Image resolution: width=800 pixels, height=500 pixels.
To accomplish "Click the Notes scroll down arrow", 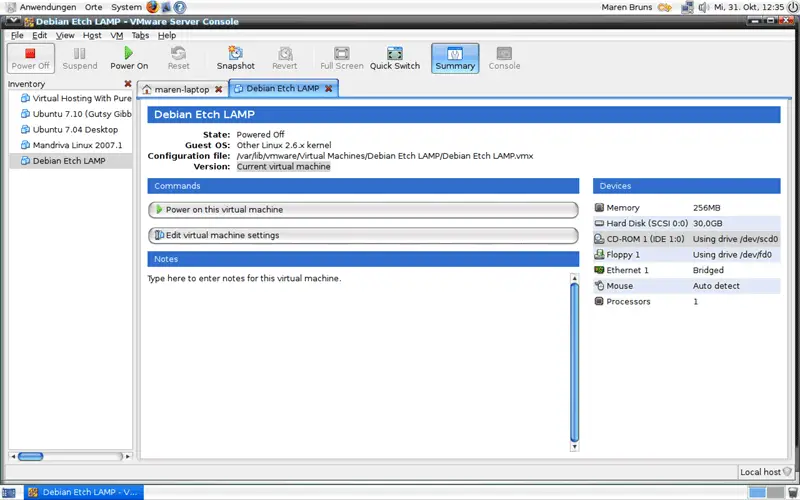I will click(x=574, y=447).
